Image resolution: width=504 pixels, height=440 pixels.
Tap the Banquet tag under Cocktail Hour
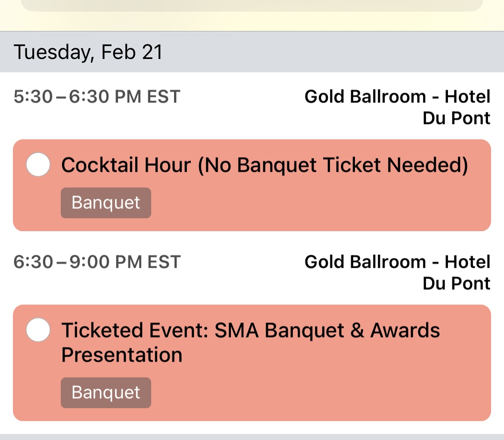(106, 203)
